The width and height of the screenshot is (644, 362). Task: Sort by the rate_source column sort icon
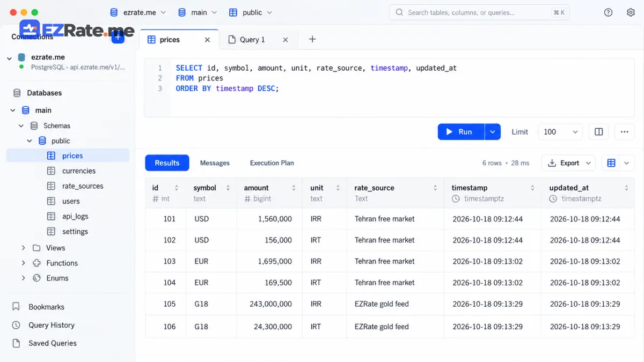(x=435, y=188)
